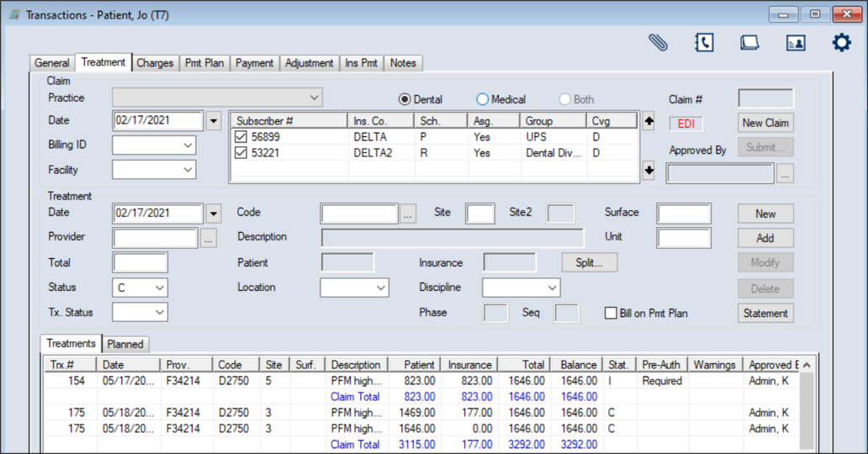Enable Bill on Pmt Plan checkbox
Image resolution: width=868 pixels, height=454 pixels.
tap(611, 314)
